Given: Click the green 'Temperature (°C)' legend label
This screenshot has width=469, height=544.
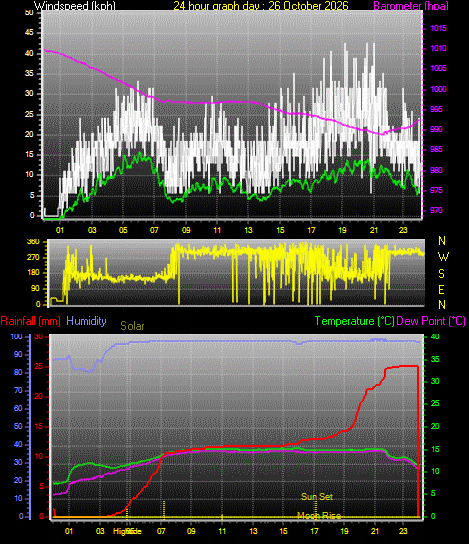Looking at the screenshot, I should pos(355,321).
